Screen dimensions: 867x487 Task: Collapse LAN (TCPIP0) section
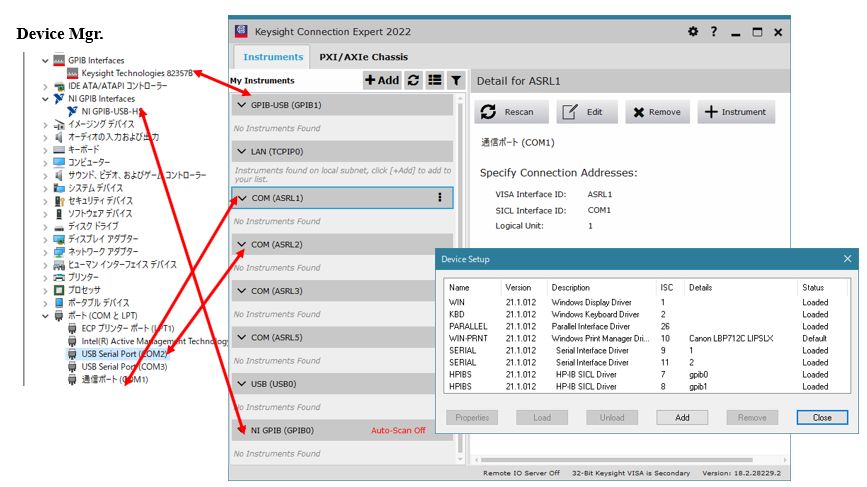pos(242,151)
